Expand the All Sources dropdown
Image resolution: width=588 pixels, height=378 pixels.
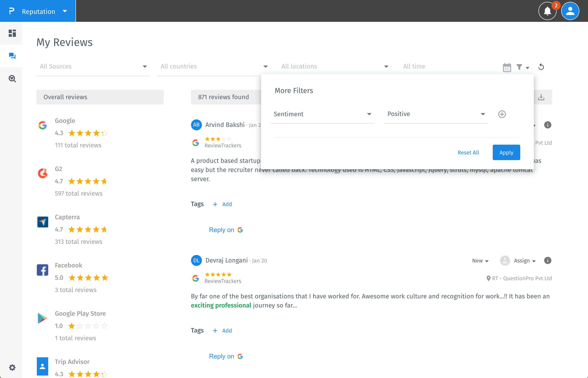coord(93,66)
